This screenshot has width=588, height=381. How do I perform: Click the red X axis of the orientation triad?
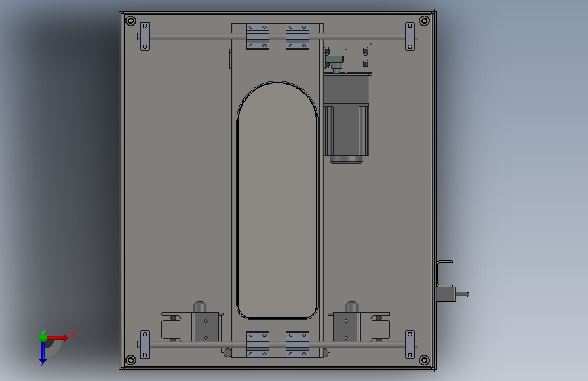click(x=58, y=338)
